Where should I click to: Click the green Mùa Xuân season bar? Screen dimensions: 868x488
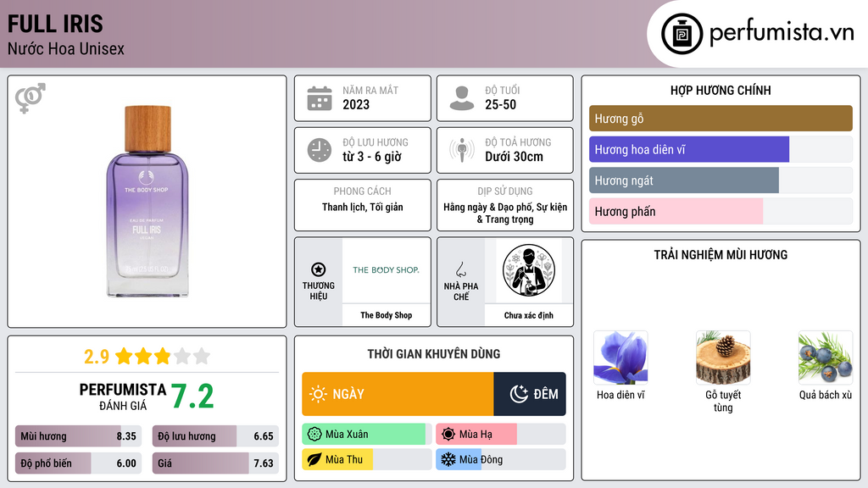pos(366,435)
